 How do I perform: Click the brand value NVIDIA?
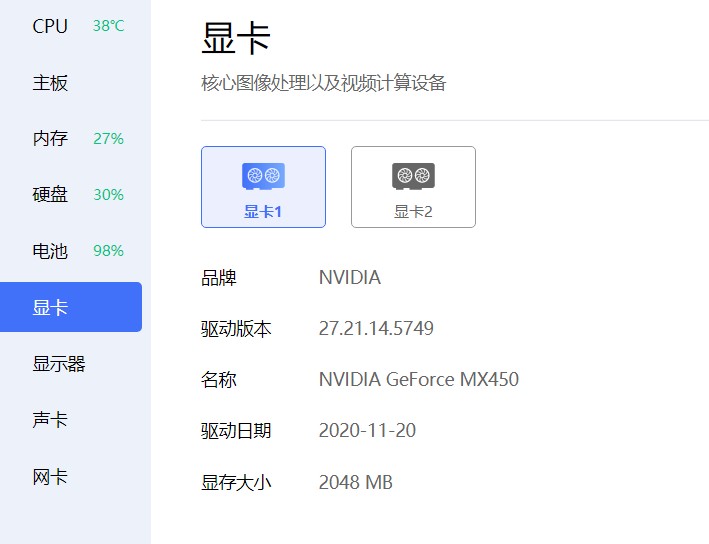coord(350,278)
